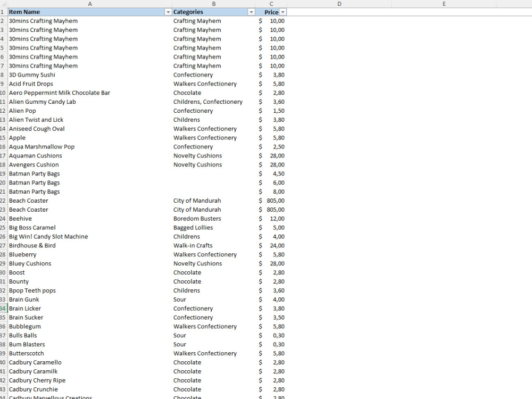Image resolution: width=532 pixels, height=399 pixels.
Task: Select the 'Bum Blasters' cell
Action: pyautogui.click(x=90, y=344)
